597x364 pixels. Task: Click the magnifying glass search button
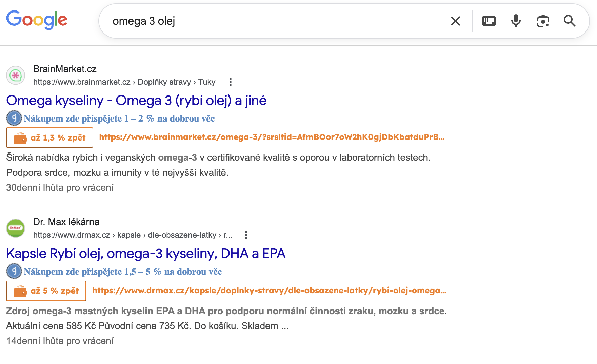(x=570, y=21)
